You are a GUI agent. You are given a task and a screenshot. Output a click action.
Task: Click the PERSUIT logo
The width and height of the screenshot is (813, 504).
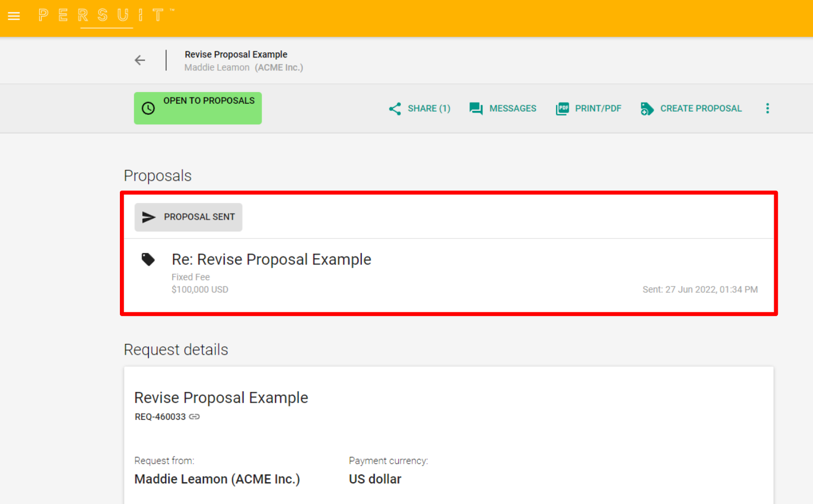pos(106,16)
